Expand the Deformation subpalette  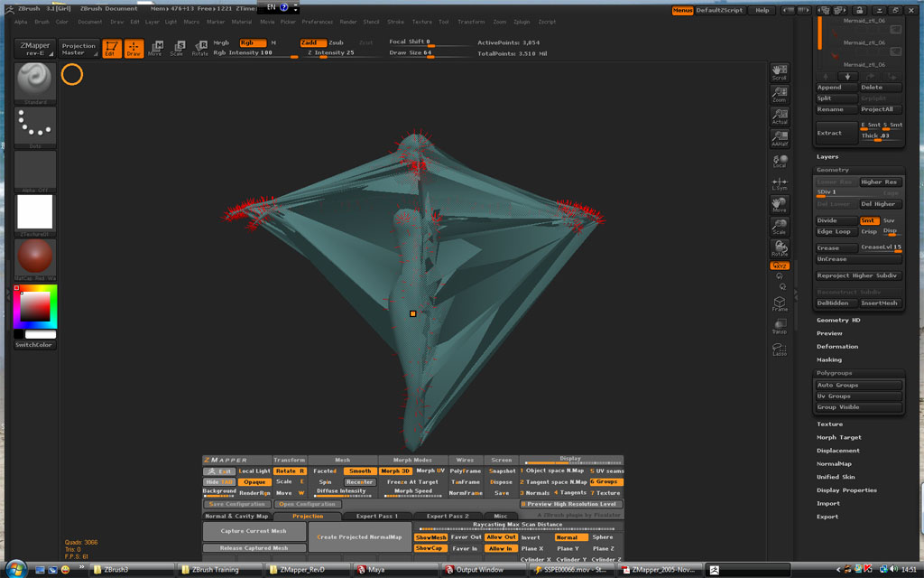837,347
